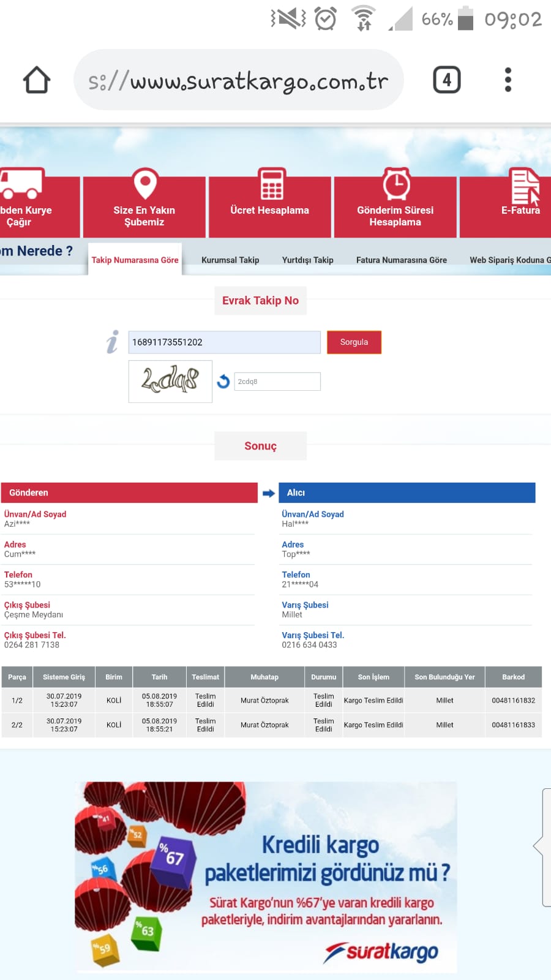The image size is (551, 980).
Task: Click the Sisteme Giriş column header
Action: [x=64, y=677]
